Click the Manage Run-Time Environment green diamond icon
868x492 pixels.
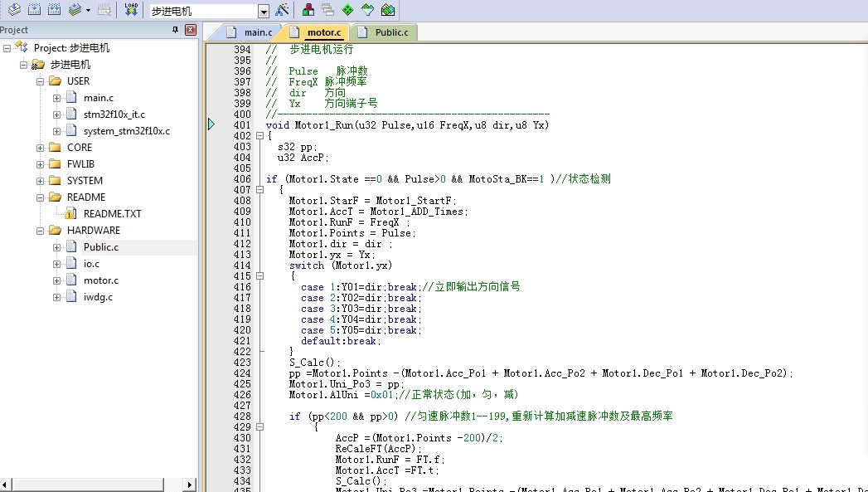[347, 9]
